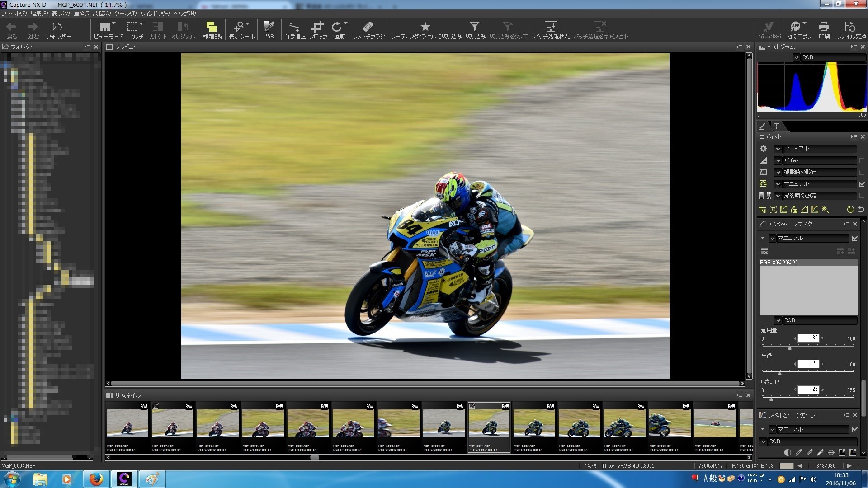
Task: Open the ファイル(F) menu
Action: tap(14, 14)
